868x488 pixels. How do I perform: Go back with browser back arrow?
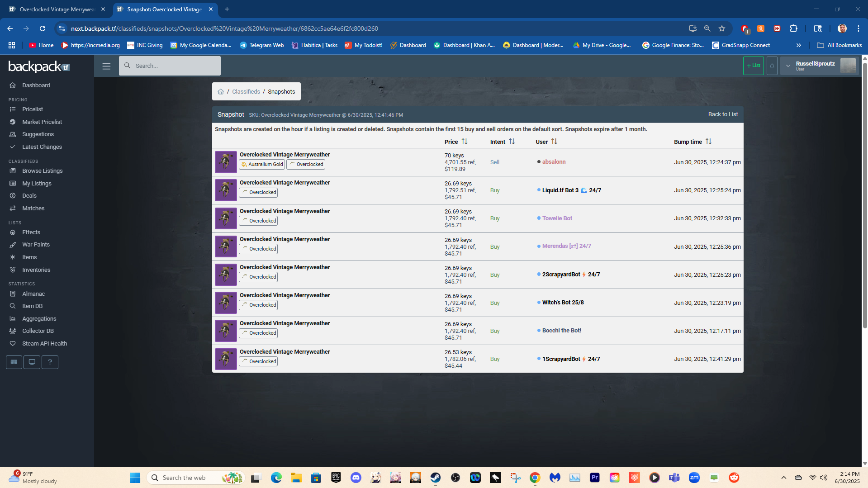[10, 28]
